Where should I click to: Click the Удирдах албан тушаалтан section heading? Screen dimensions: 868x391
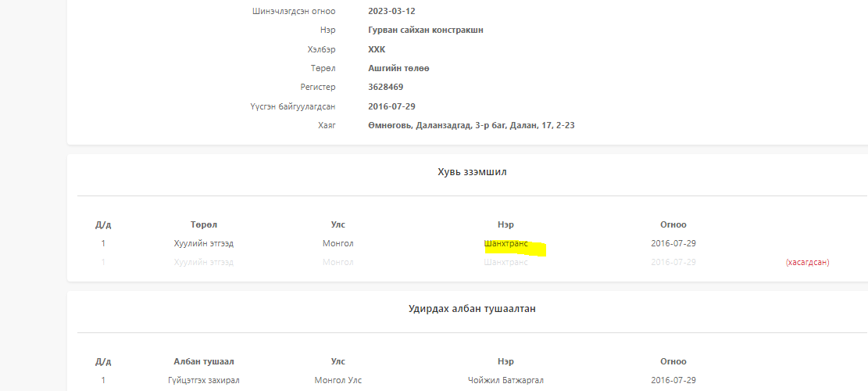point(471,308)
